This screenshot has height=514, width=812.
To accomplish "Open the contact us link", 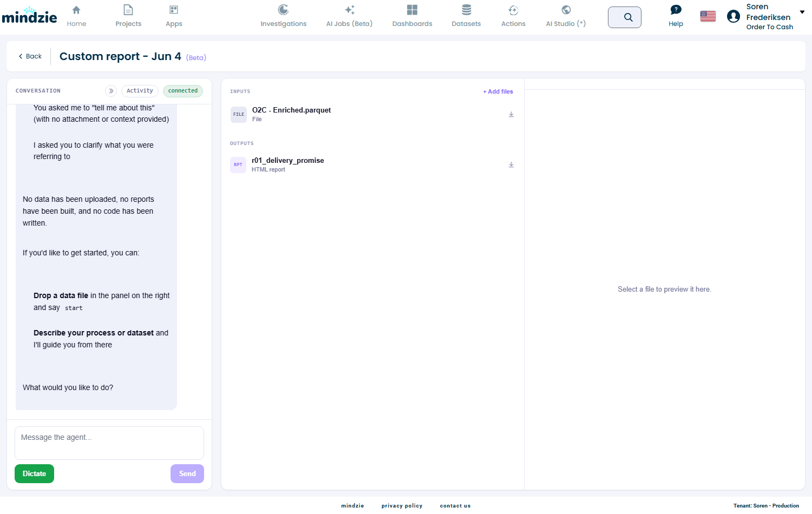I will click(x=455, y=506).
